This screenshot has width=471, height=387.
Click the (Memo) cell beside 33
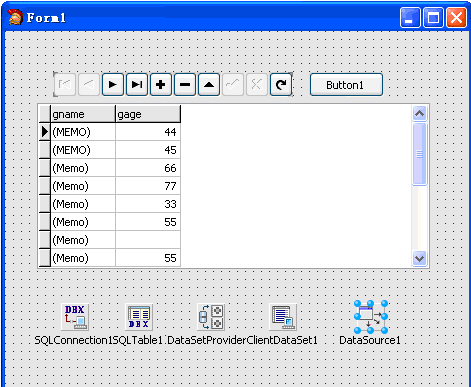[x=83, y=204]
